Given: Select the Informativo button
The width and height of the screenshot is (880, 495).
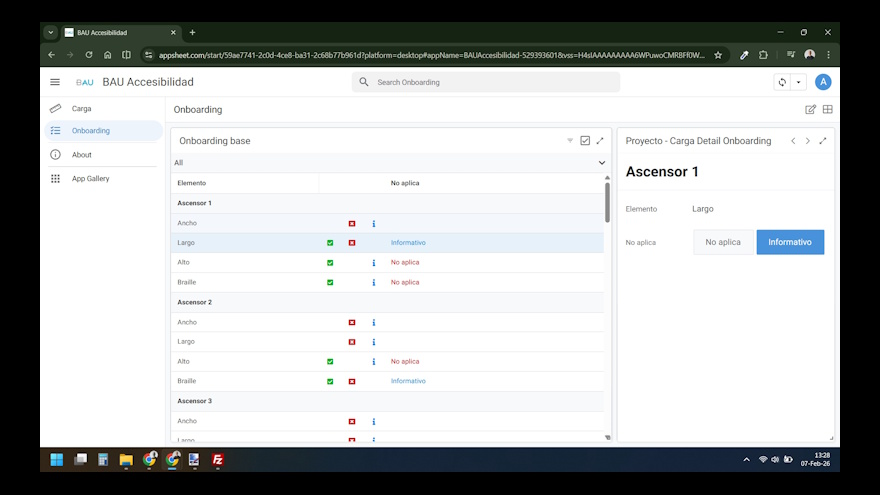Looking at the screenshot, I should (x=790, y=242).
